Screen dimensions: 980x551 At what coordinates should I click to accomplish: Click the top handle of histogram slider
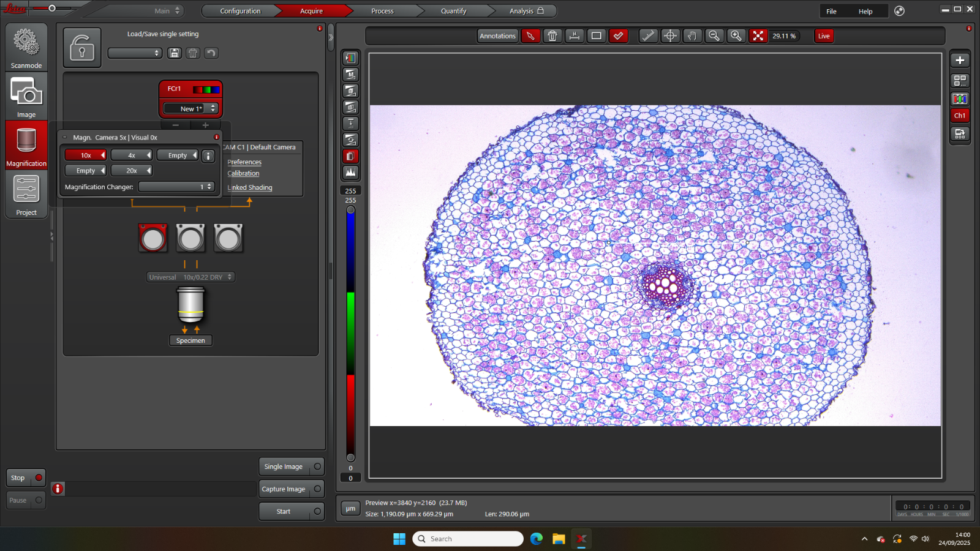[350, 210]
